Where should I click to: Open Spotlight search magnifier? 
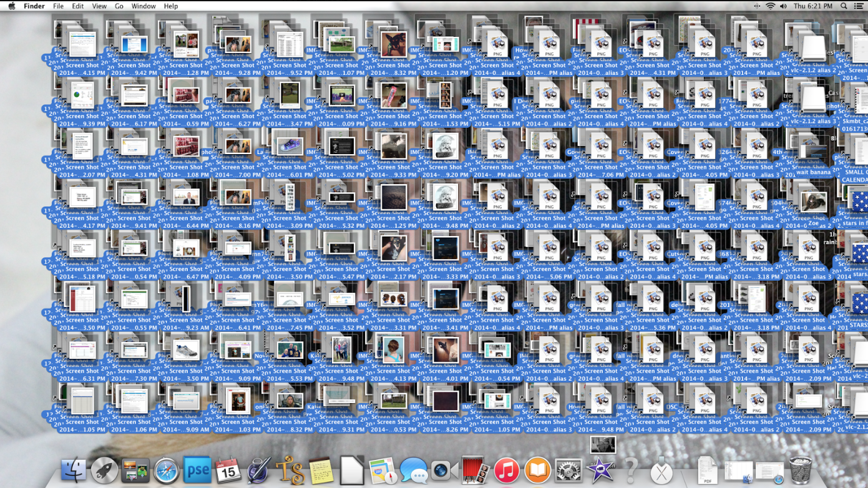coord(844,6)
